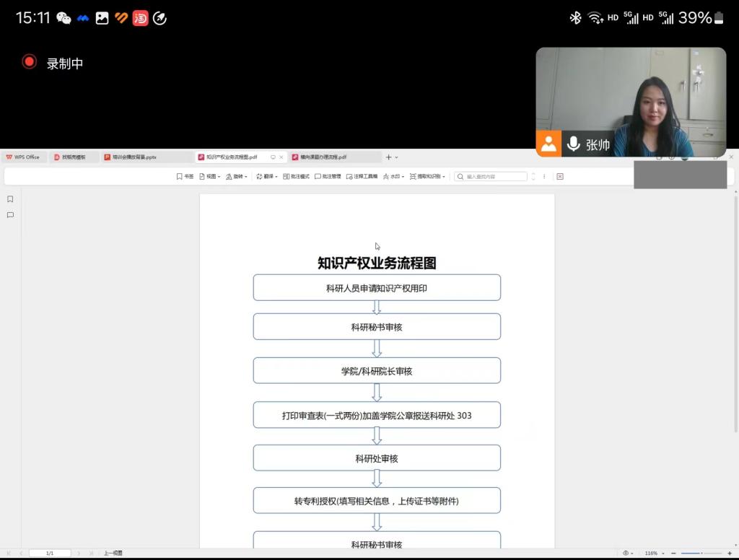Add a new tab with plus button
The height and width of the screenshot is (560, 739).
click(x=388, y=157)
